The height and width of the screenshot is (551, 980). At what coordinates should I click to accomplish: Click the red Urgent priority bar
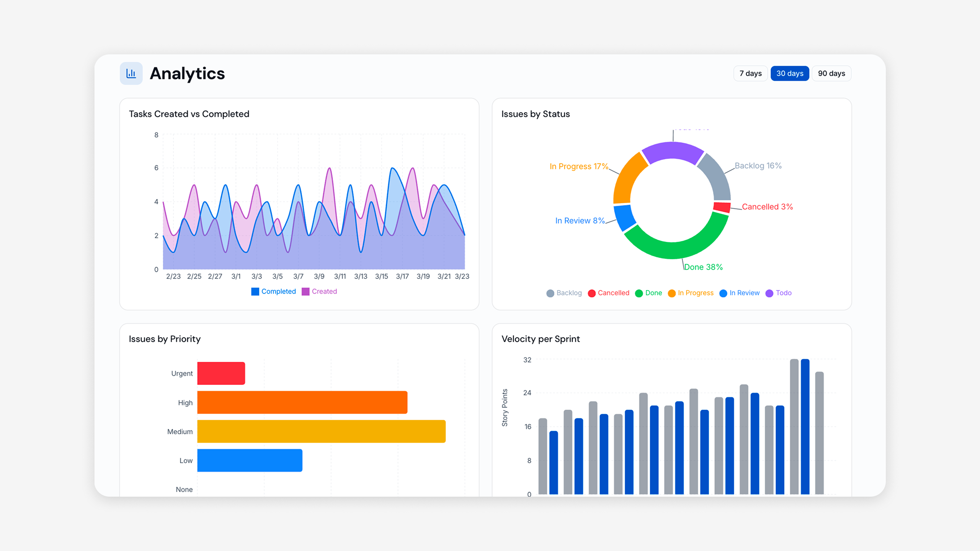pos(221,373)
